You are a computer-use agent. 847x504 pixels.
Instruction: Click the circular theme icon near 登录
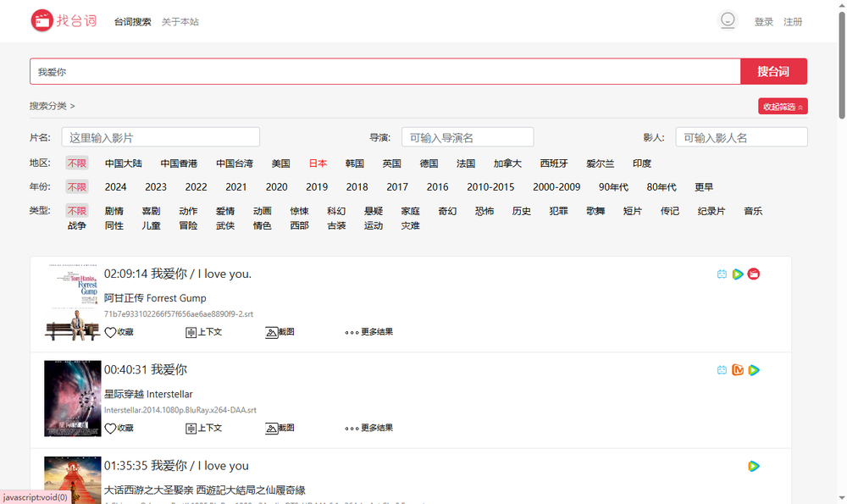(728, 20)
